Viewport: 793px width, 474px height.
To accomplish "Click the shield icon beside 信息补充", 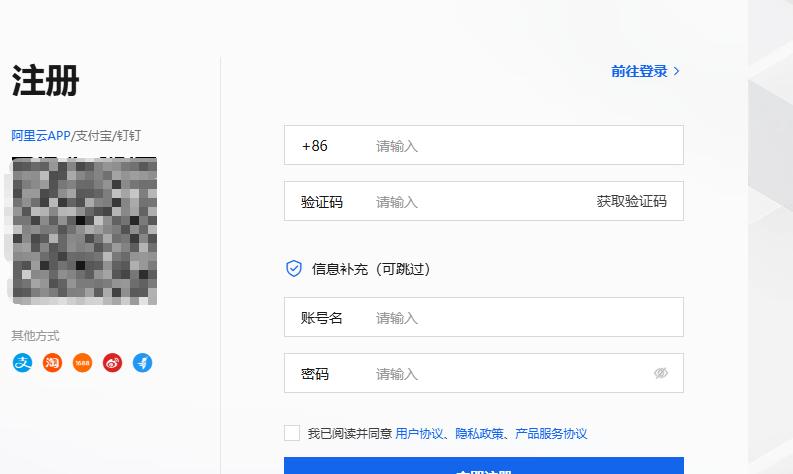I will click(294, 268).
